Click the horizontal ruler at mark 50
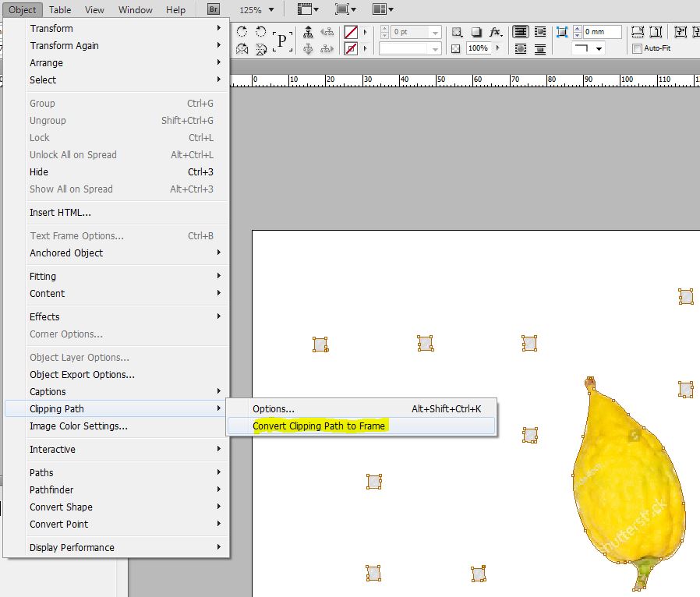The height and width of the screenshot is (597, 700). coord(440,79)
